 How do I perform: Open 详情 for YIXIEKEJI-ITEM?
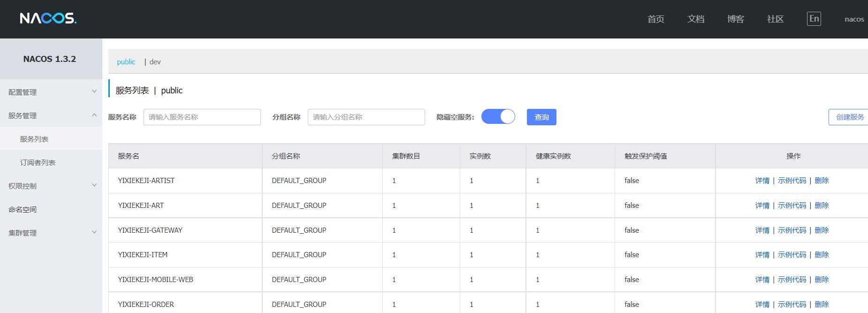tap(762, 254)
